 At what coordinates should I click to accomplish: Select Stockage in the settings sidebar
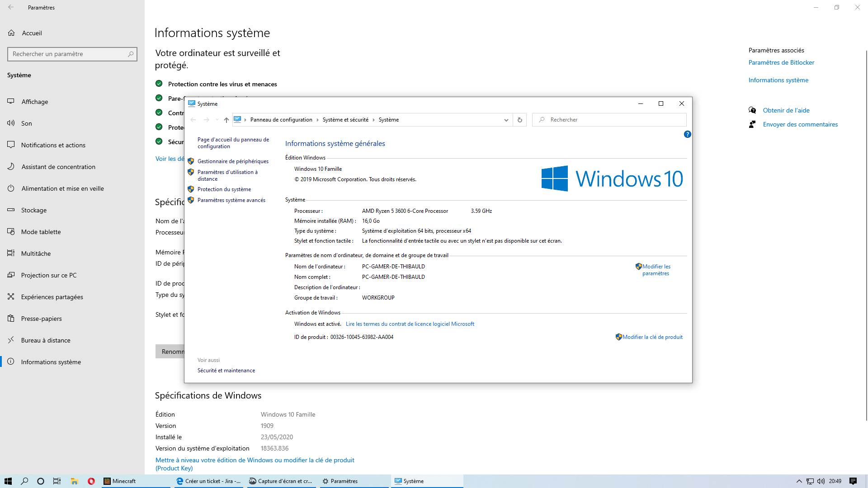[x=33, y=210]
